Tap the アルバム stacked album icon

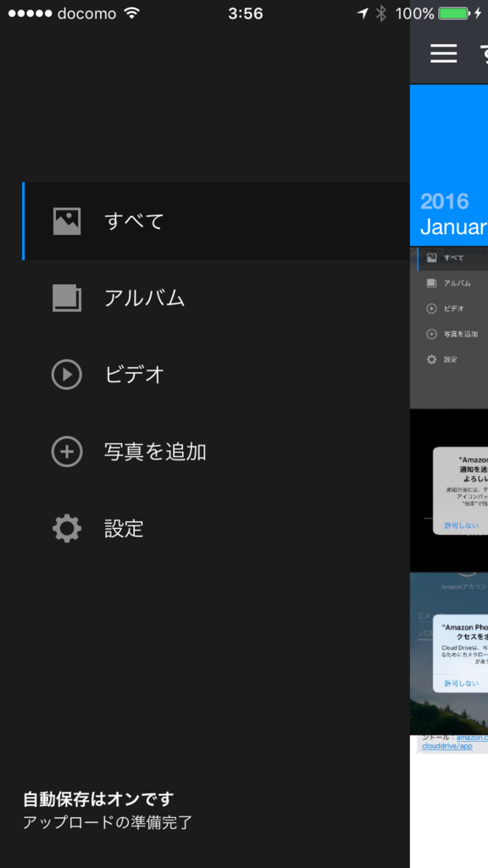click(67, 298)
